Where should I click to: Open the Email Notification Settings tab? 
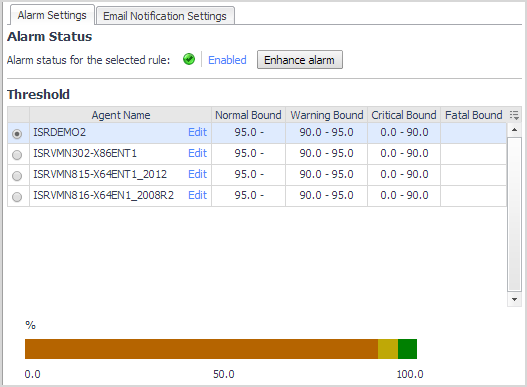click(x=165, y=16)
